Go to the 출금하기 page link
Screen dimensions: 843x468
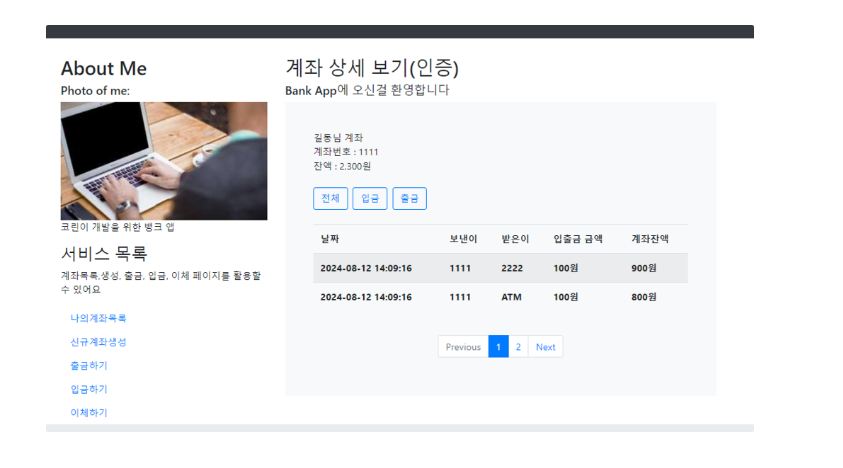89,365
